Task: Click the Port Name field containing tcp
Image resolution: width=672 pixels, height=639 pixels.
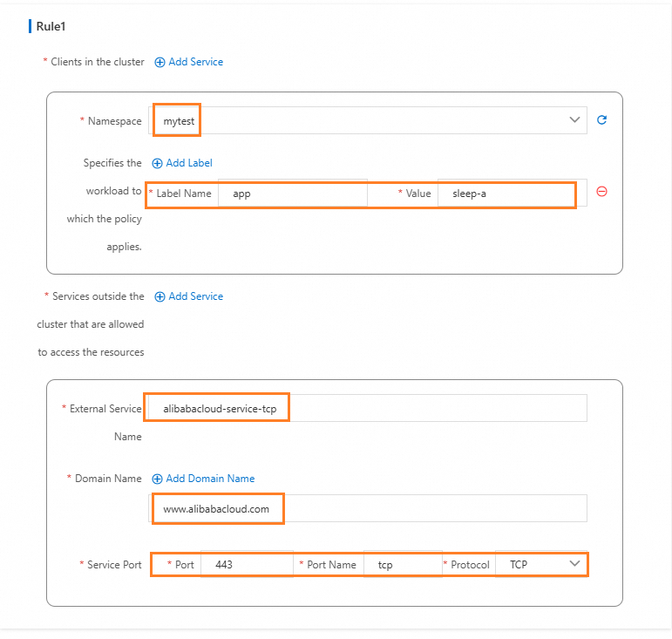Action: [403, 564]
